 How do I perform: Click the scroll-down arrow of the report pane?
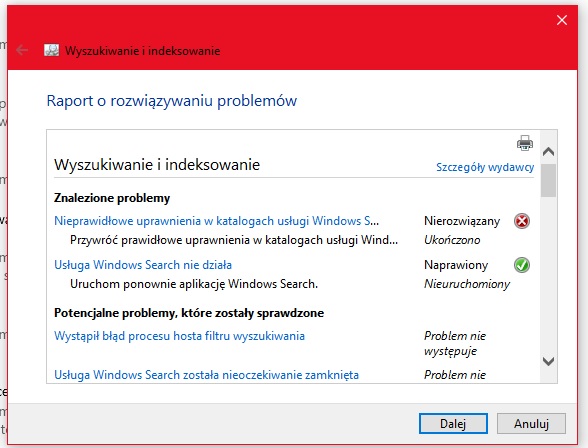548,361
